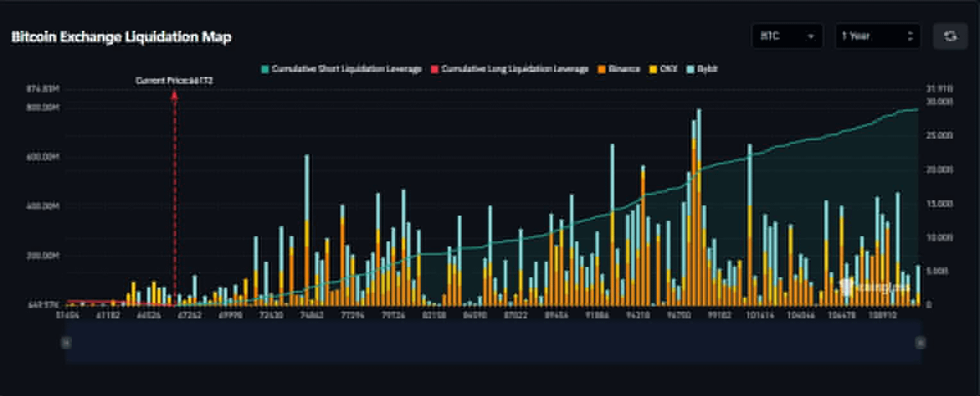
Task: Click the red Cumulative Long Liquidation legend square
Action: [x=434, y=69]
